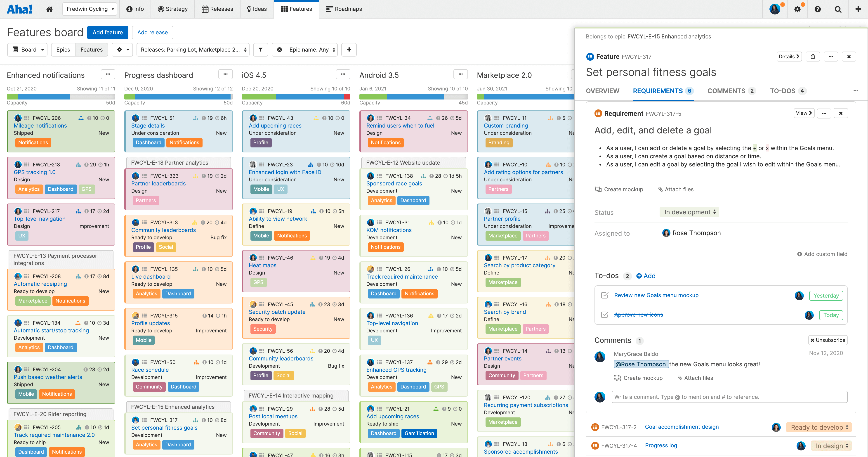Image resolution: width=868 pixels, height=457 pixels.
Task: Open search with the magnifier icon
Action: click(x=838, y=9)
